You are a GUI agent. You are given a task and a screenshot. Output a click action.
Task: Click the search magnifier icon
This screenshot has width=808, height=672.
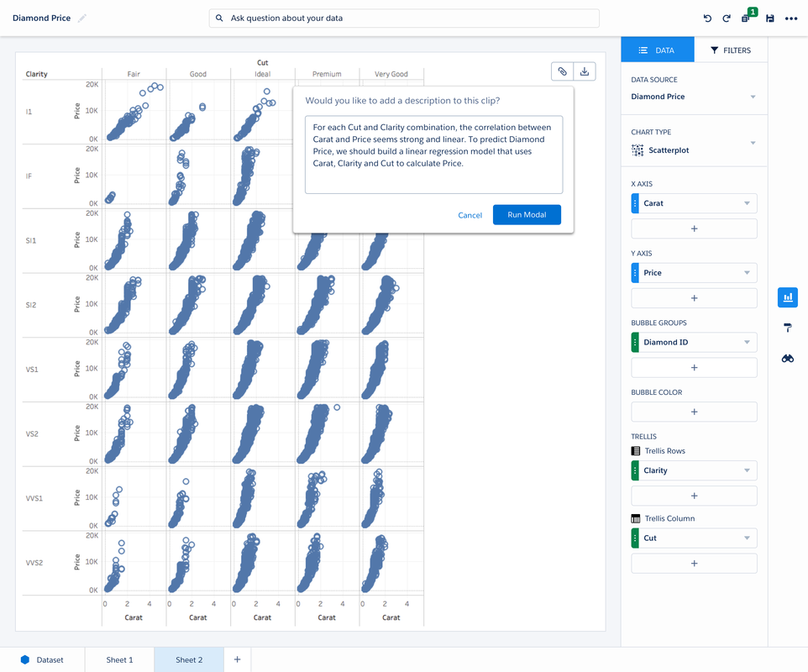coord(219,18)
